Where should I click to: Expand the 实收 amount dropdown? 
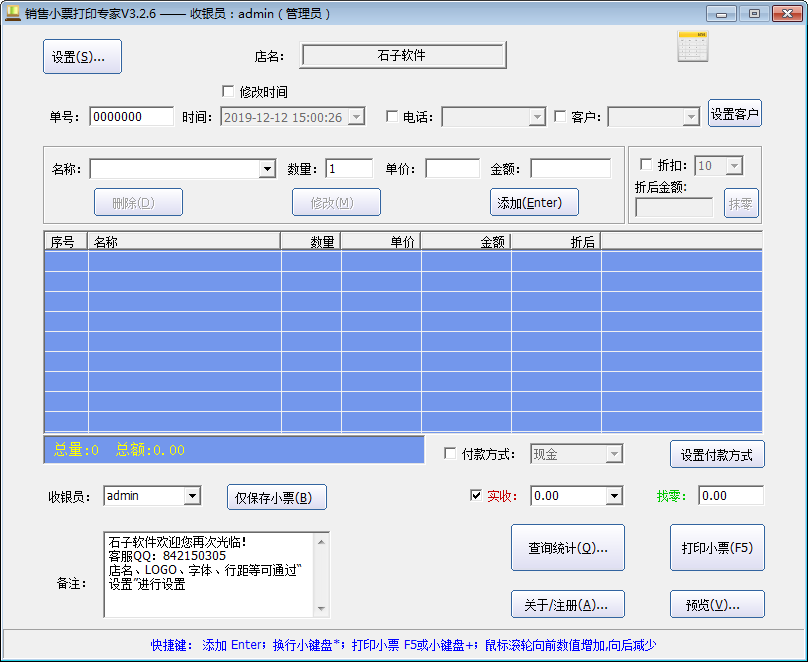[x=613, y=496]
